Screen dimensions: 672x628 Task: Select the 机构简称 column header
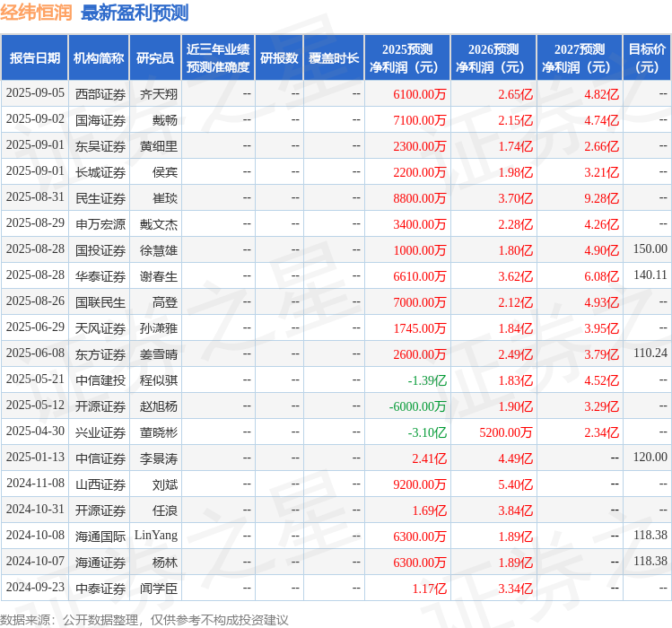click(x=99, y=58)
